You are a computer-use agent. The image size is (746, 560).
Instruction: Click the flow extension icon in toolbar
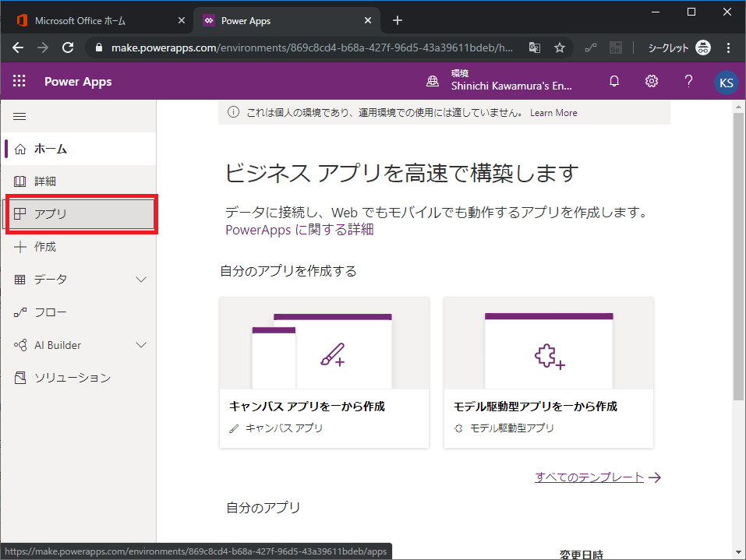tap(591, 48)
